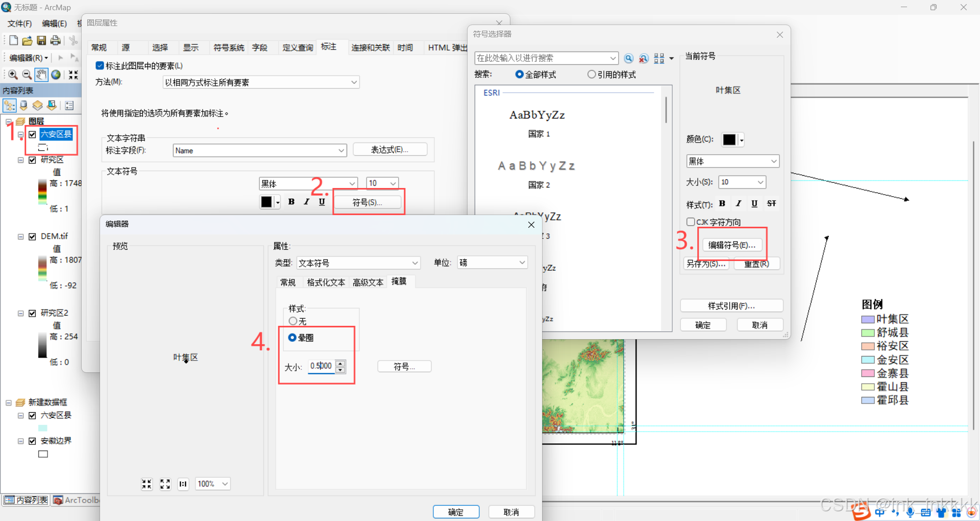
Task: Select 引用的样式 radio button
Action: pyautogui.click(x=592, y=75)
